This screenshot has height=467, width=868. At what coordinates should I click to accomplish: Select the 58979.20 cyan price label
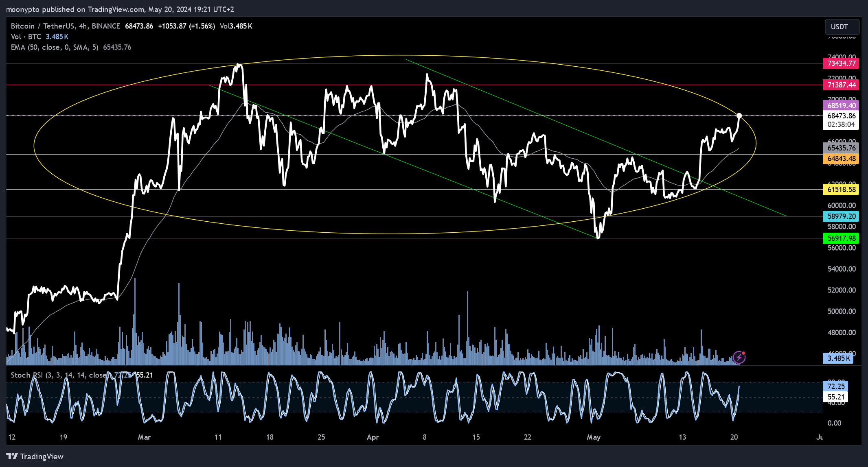(841, 216)
